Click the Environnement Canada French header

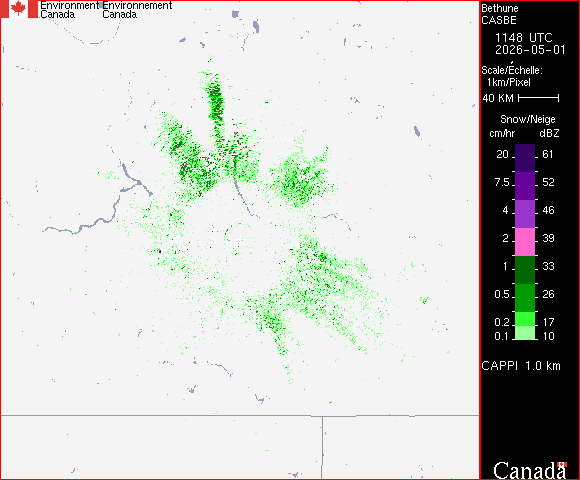tap(137, 10)
